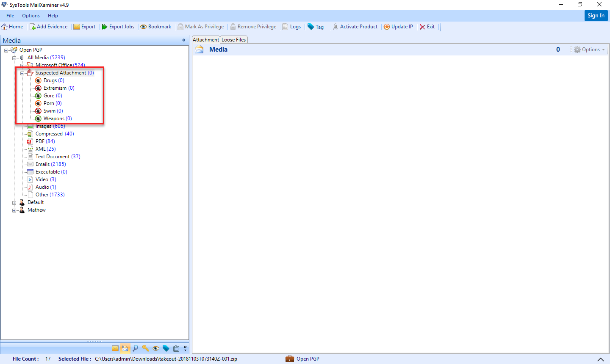Select the Drugs (0) category

pyautogui.click(x=54, y=80)
